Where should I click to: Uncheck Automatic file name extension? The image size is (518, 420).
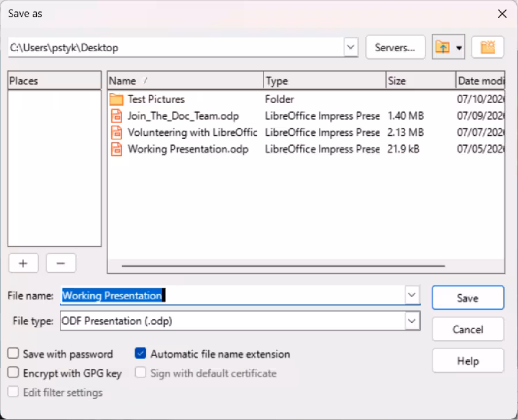[140, 353]
